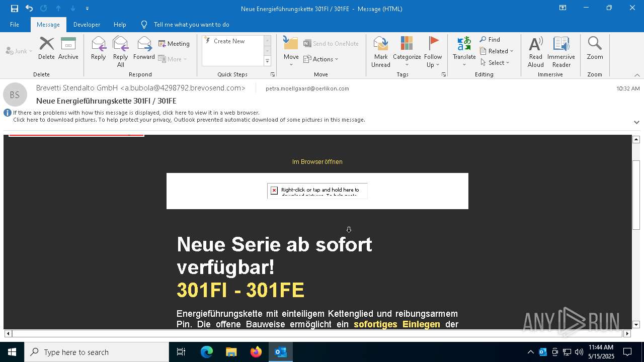Click the message body scroll up arrow
Screen dimensions: 644x362
[x=636, y=139]
